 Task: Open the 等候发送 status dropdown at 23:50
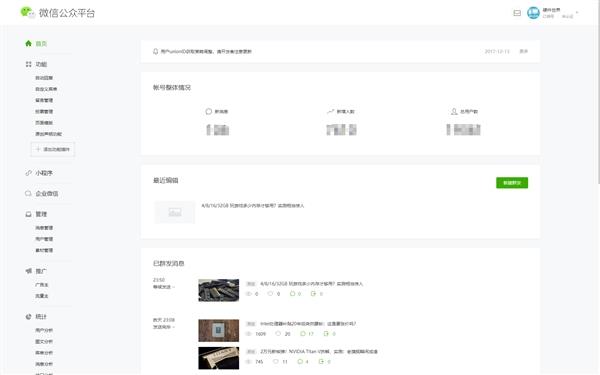coord(164,287)
